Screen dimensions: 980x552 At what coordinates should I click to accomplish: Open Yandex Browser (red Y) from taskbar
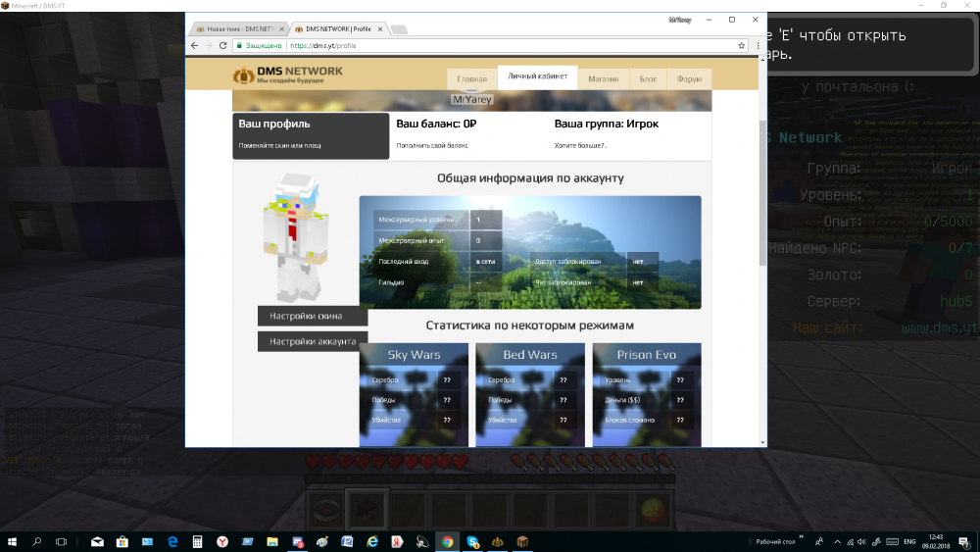[222, 541]
